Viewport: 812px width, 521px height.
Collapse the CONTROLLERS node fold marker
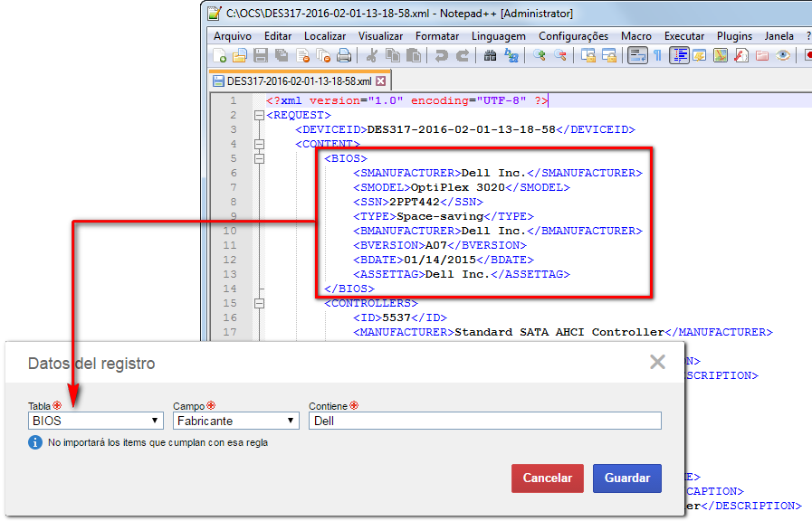260,304
